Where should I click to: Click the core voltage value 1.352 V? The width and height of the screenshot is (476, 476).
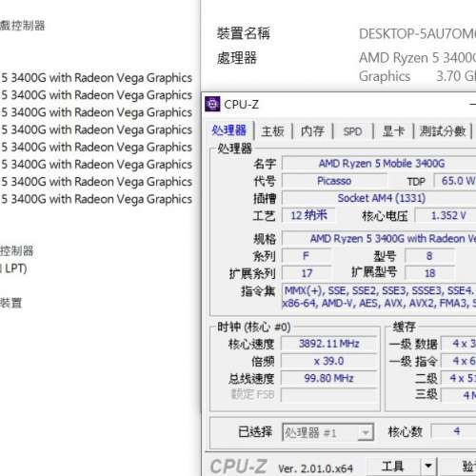446,216
